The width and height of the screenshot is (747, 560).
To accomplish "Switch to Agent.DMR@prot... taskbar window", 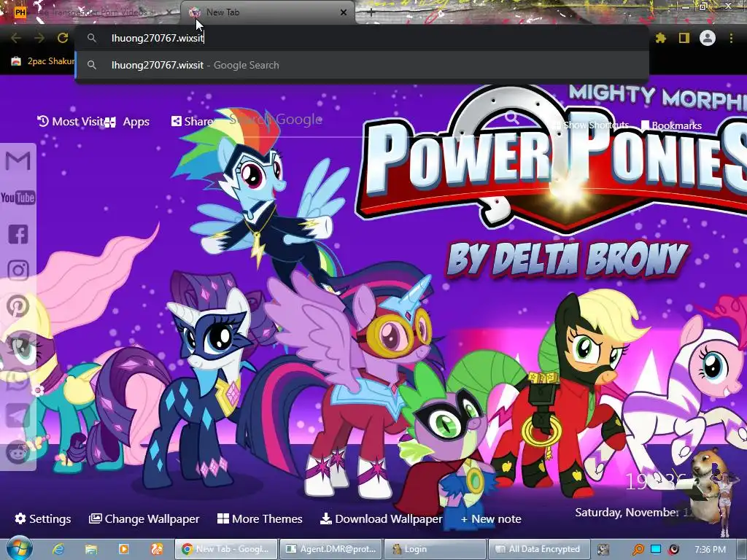I will (330, 549).
